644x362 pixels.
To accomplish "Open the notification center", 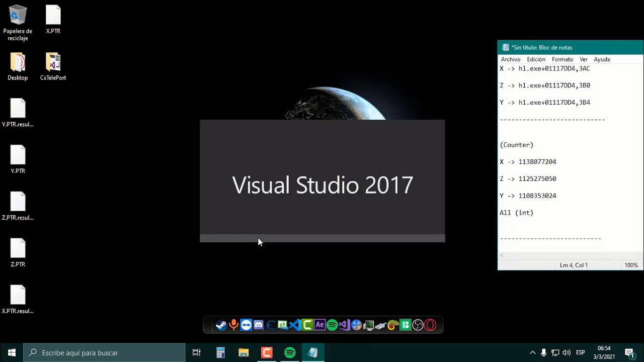I will pyautogui.click(x=629, y=353).
